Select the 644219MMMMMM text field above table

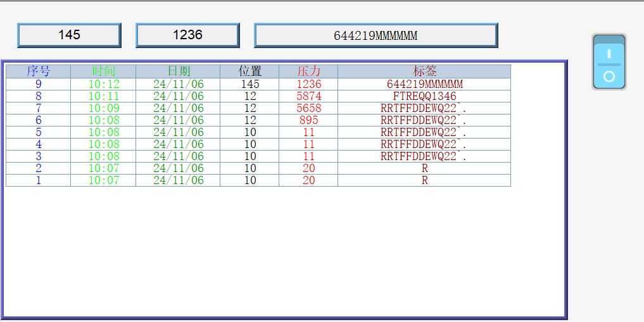click(376, 35)
